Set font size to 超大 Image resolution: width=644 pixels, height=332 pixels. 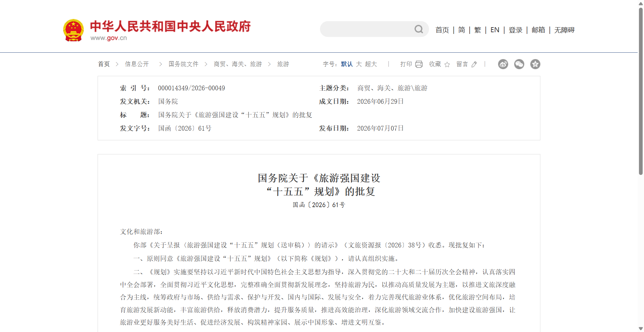coord(371,64)
